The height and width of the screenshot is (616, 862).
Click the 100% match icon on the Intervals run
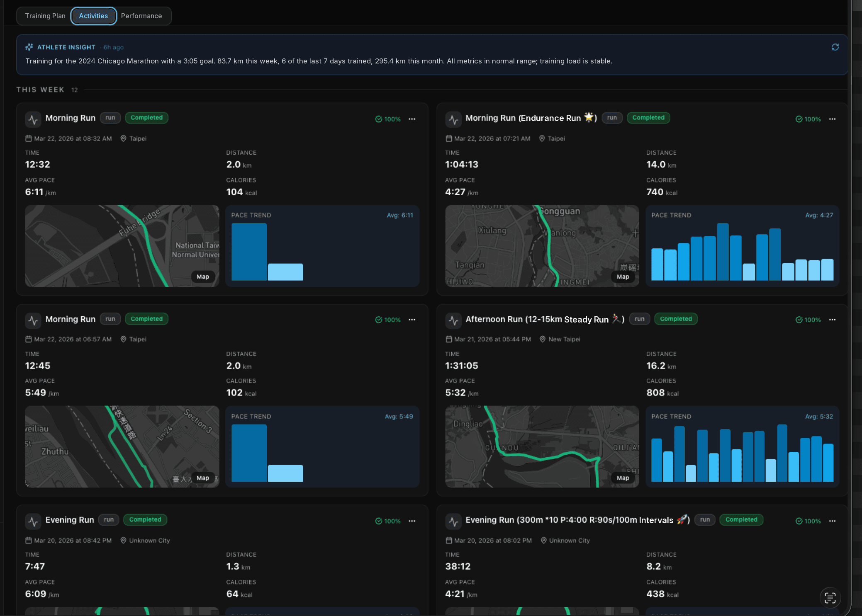point(799,521)
